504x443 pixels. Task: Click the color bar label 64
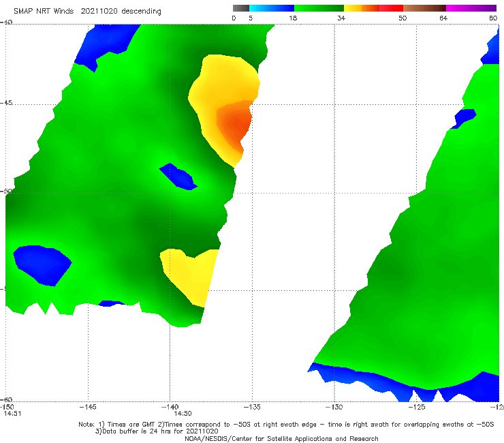[x=443, y=18]
